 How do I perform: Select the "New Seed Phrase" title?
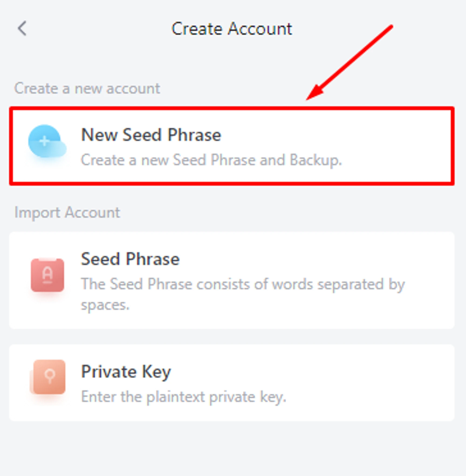[x=151, y=135]
